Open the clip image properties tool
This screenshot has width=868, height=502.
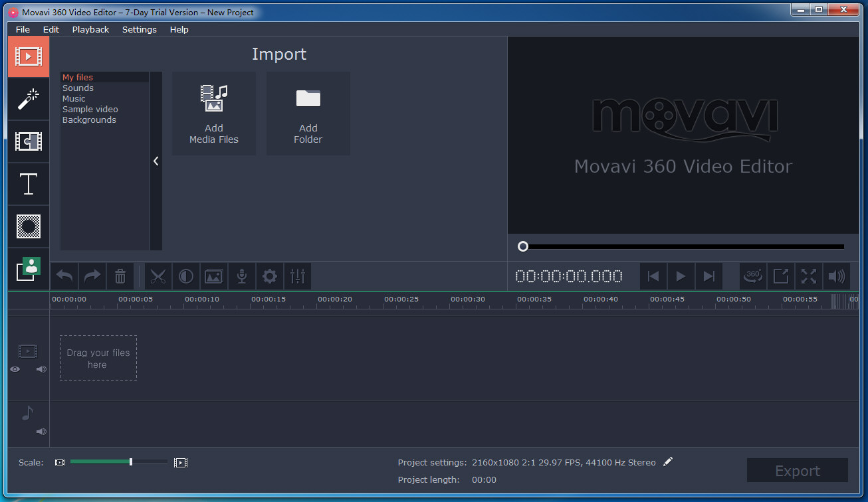tap(214, 276)
